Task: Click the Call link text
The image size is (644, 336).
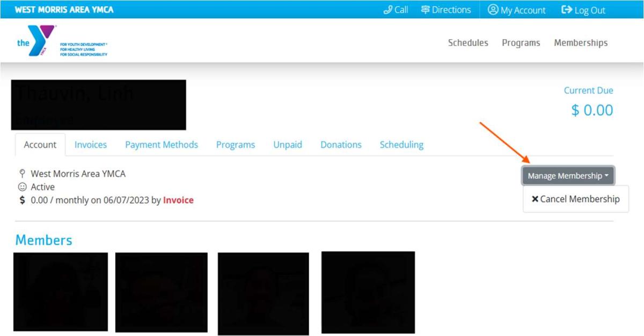Action: 401,10
